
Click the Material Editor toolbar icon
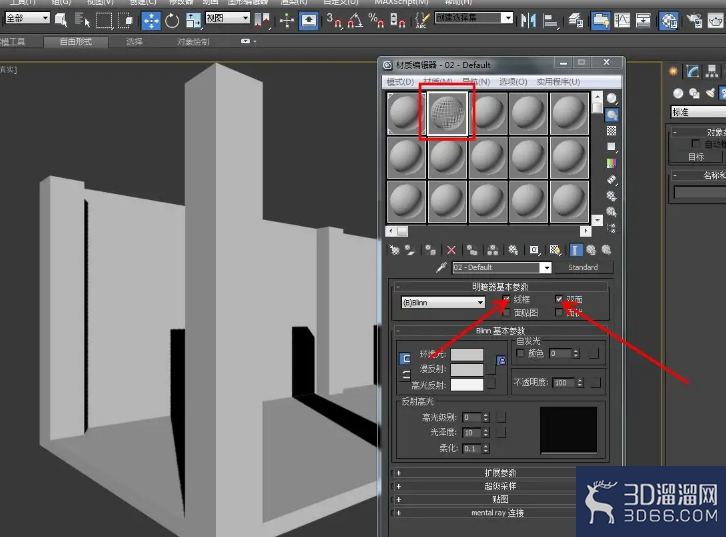[x=669, y=20]
